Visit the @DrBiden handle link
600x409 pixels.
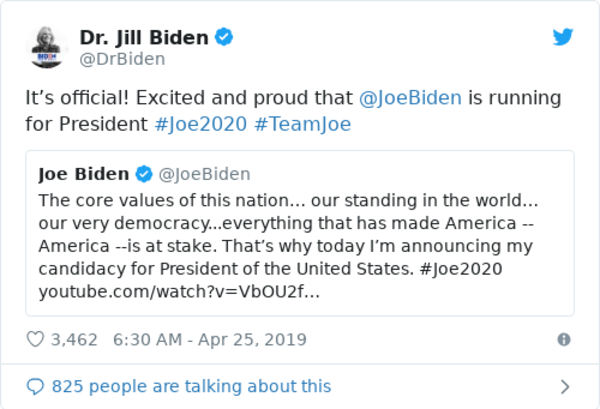point(122,60)
